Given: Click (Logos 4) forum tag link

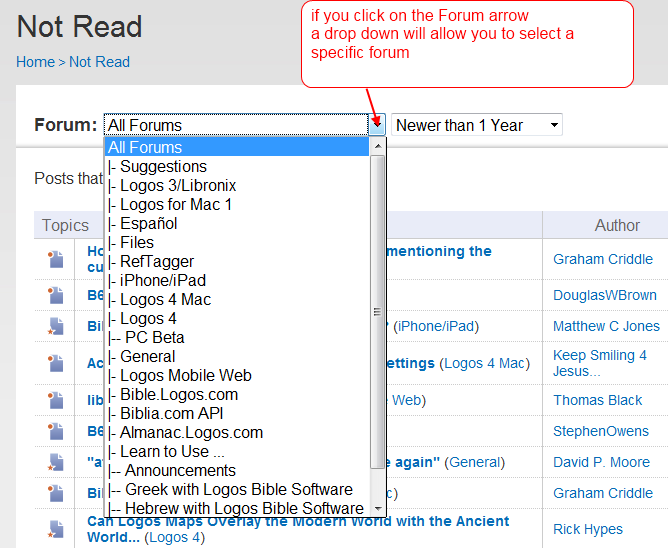Looking at the screenshot, I should pyautogui.click(x=175, y=537).
